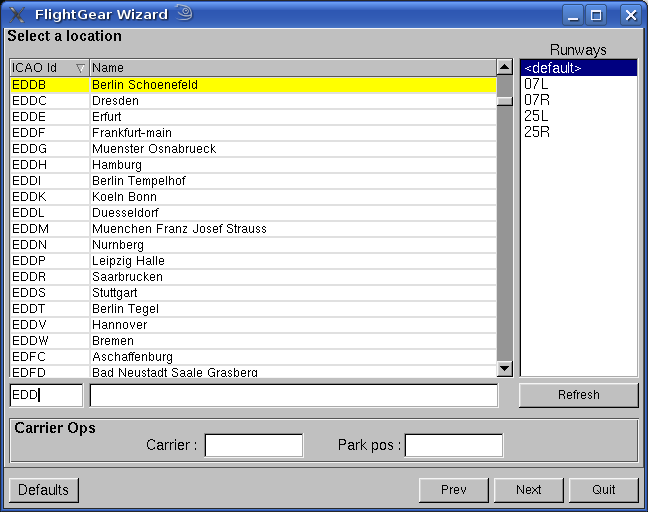The image size is (648, 512).
Task: Select the EDDB Berlin Schoenefeld row
Action: coord(253,85)
